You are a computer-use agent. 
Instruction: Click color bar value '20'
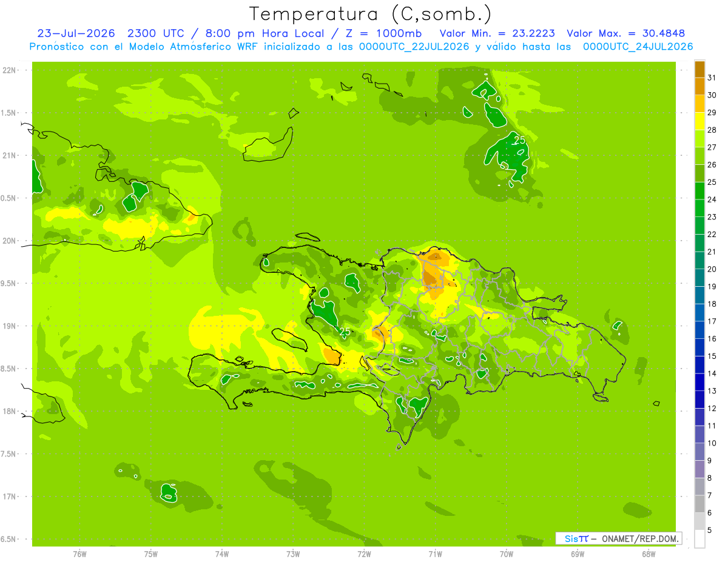712,269
